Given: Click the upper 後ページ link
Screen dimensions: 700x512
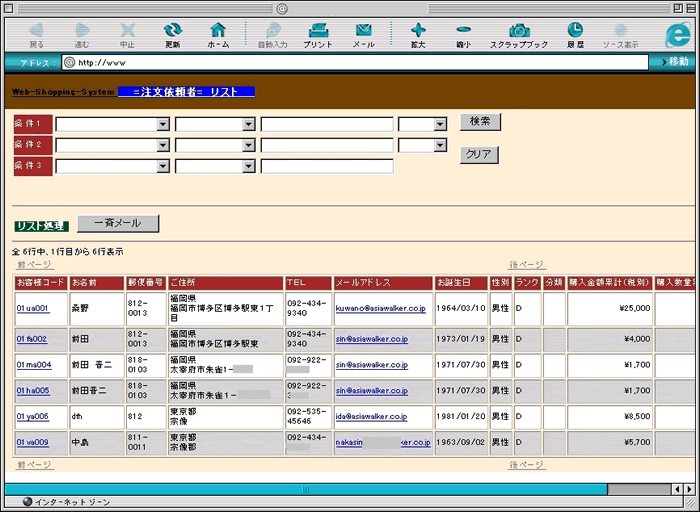Looking at the screenshot, I should (x=526, y=265).
